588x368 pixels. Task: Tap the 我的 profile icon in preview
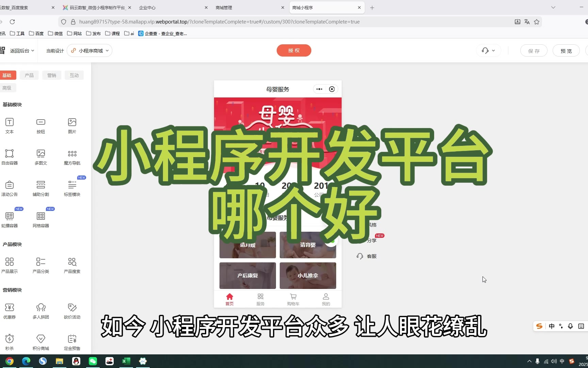(x=326, y=299)
